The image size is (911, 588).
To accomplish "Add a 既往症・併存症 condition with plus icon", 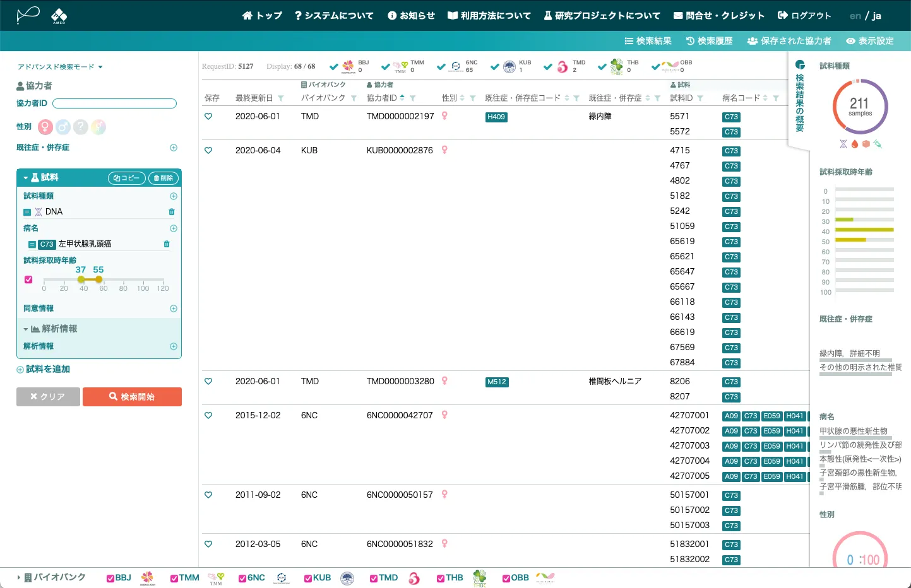I will click(x=174, y=148).
